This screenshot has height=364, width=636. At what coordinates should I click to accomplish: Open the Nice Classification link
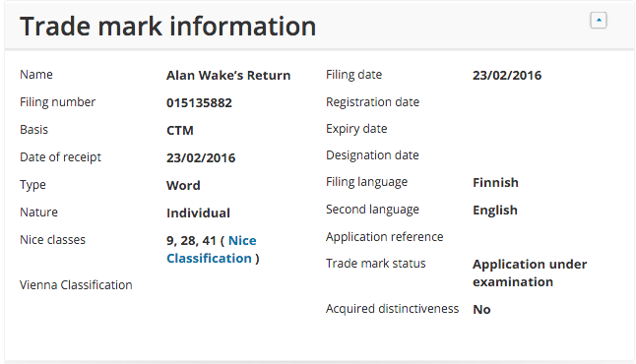click(212, 249)
